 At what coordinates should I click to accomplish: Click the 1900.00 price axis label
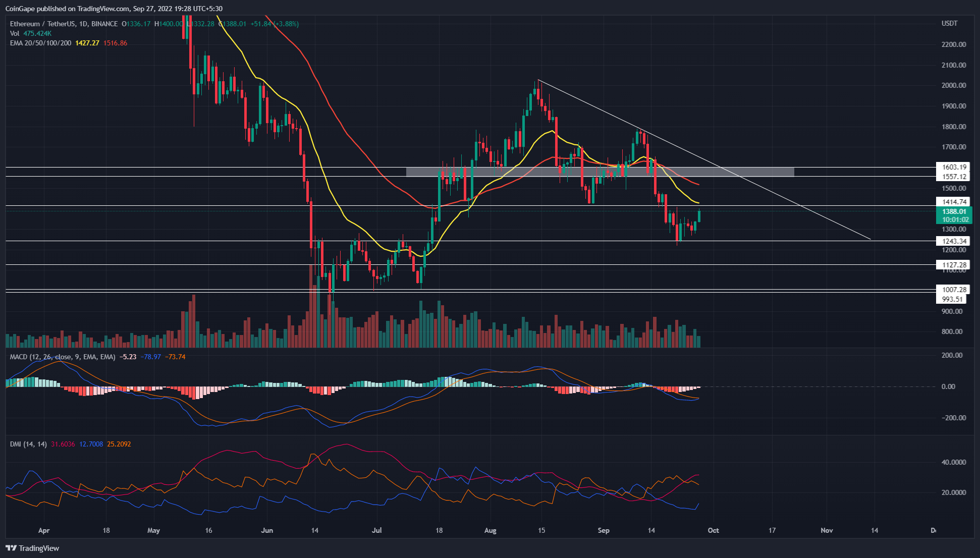(x=954, y=106)
